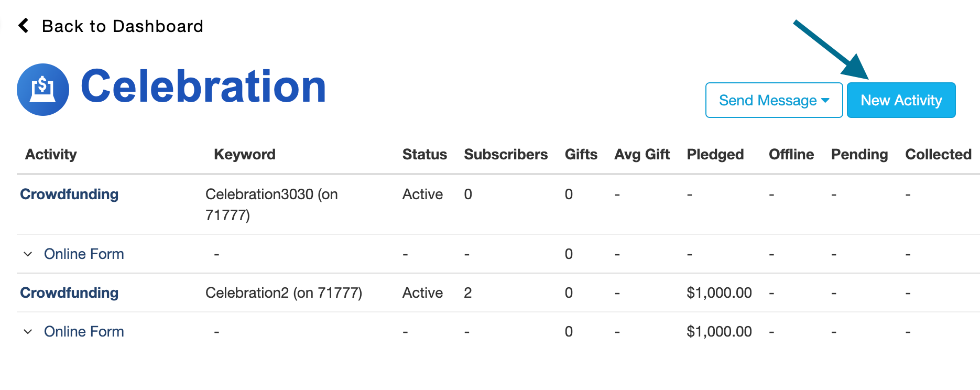This screenshot has height=390, width=980.
Task: Go back to Dashboard link
Action: click(x=122, y=26)
